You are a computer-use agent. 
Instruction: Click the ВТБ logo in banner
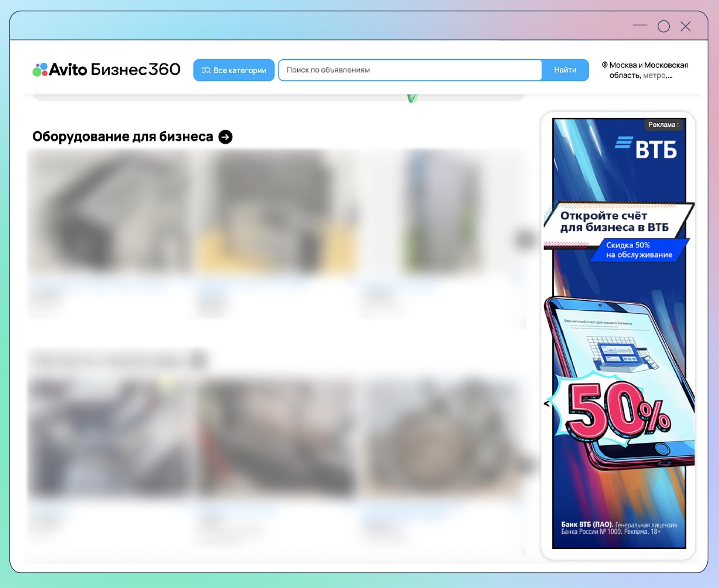pos(646,148)
